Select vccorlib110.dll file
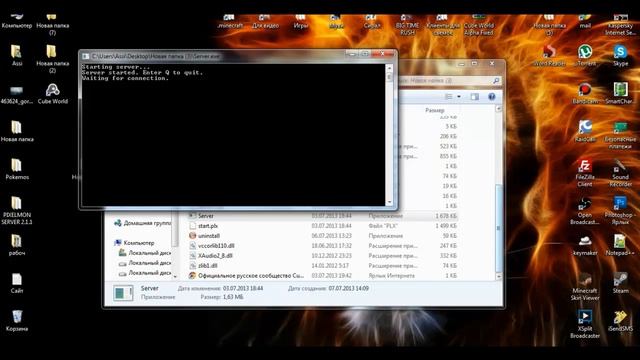 [x=322, y=246]
